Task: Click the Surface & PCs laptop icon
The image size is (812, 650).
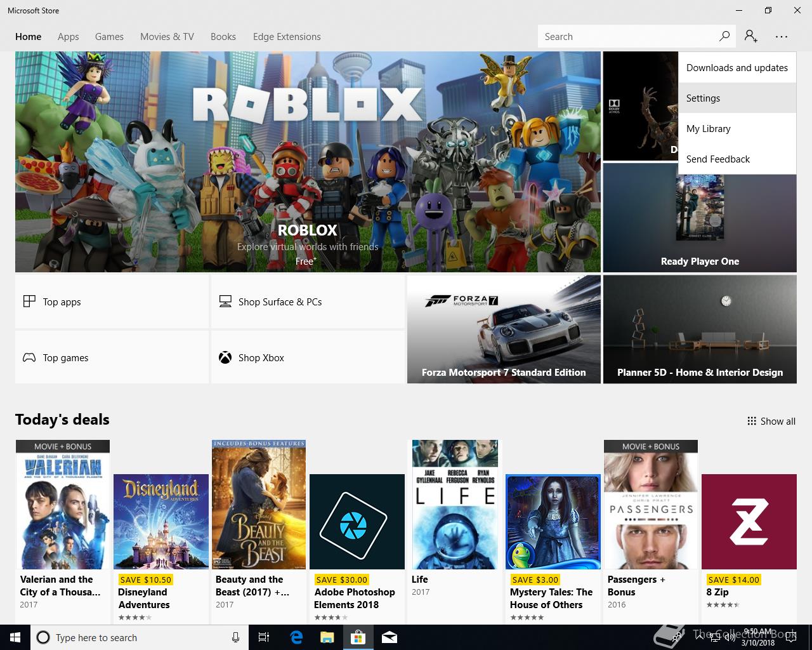Action: [225, 302]
